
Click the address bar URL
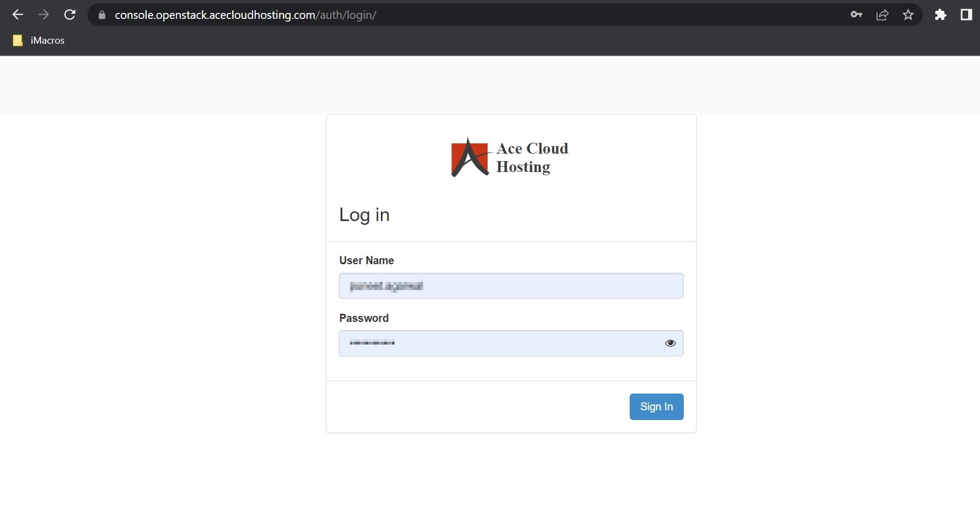point(246,15)
